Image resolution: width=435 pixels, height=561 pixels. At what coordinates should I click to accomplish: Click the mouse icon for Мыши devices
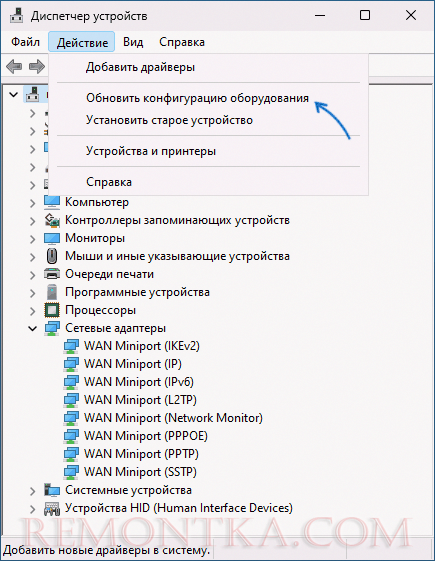coord(52,256)
